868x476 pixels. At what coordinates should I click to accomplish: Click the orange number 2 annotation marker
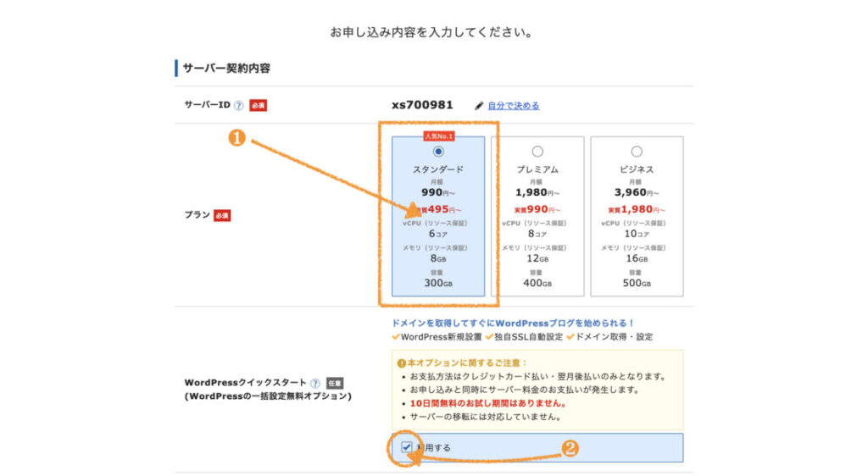[570, 450]
